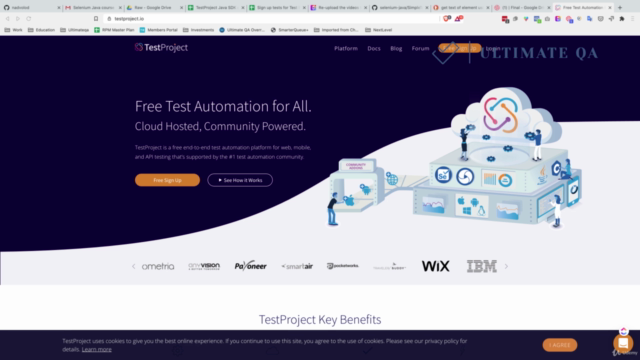Show previous customer logos with the left arrow
Viewport: 640px width, 360px height.
pos(133,267)
